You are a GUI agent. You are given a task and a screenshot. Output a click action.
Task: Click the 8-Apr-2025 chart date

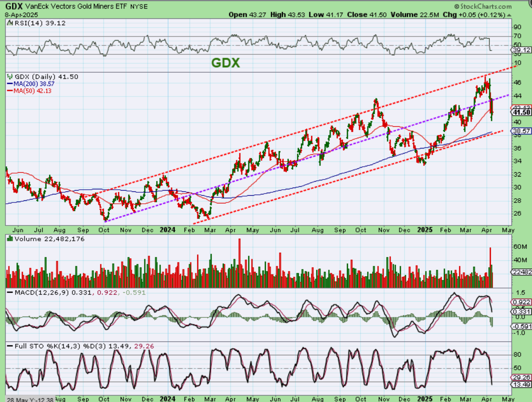coord(20,14)
